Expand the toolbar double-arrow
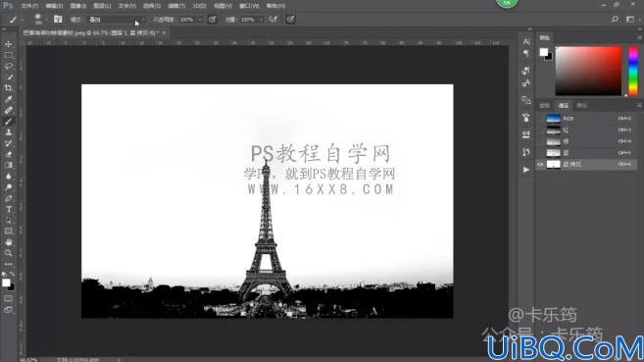Image resolution: width=644 pixels, height=362 pixels. click(x=4, y=29)
